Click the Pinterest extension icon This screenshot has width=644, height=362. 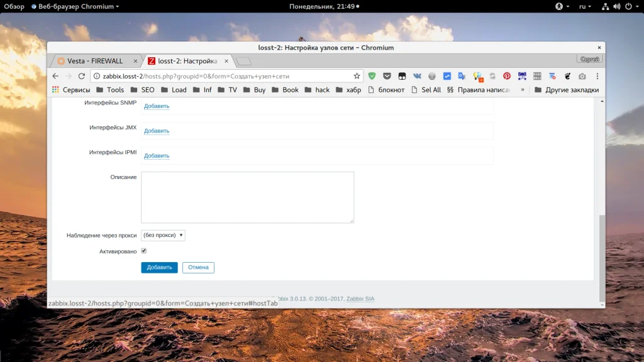507,76
